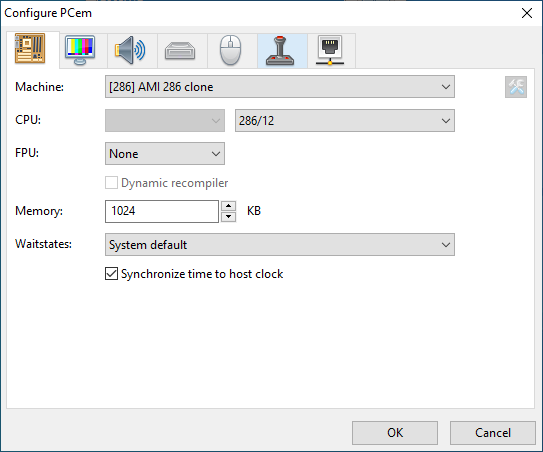Expand the FPU None dropdown
This screenshot has height=452, width=543.
165,153
